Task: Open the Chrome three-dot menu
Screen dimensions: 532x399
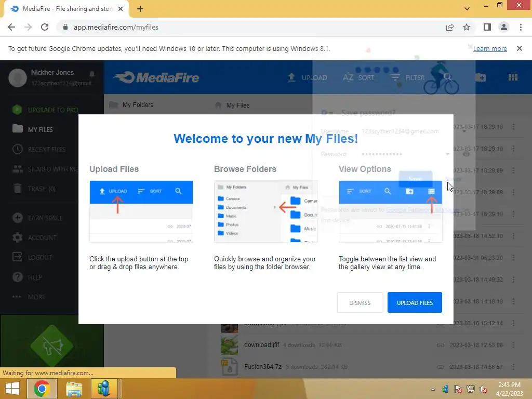Action: point(521,27)
